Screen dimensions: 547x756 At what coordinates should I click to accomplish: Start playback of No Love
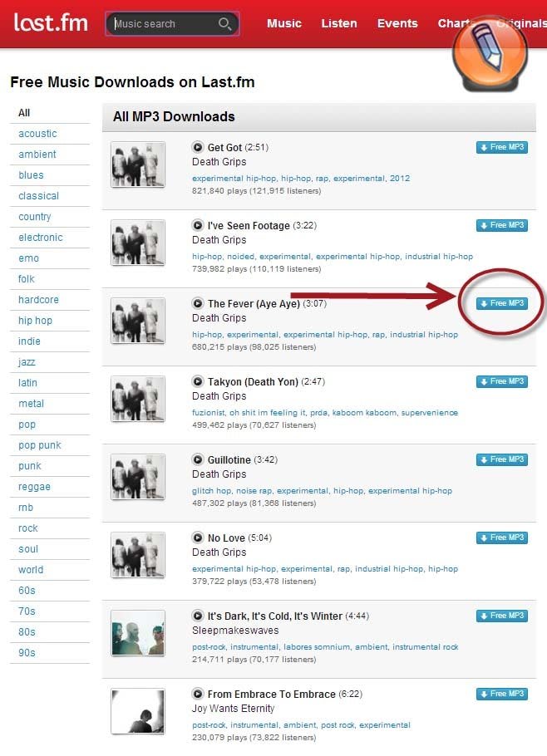click(x=197, y=538)
